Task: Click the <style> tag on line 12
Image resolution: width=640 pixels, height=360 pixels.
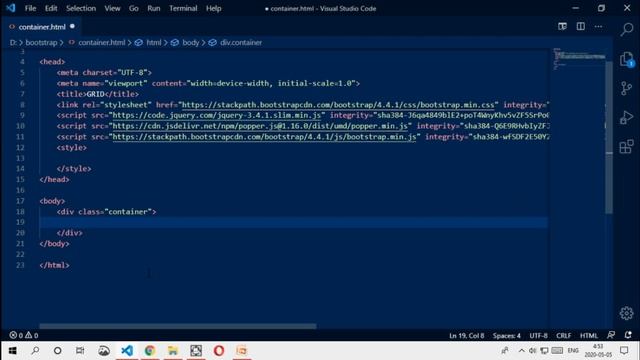Action: pos(72,147)
